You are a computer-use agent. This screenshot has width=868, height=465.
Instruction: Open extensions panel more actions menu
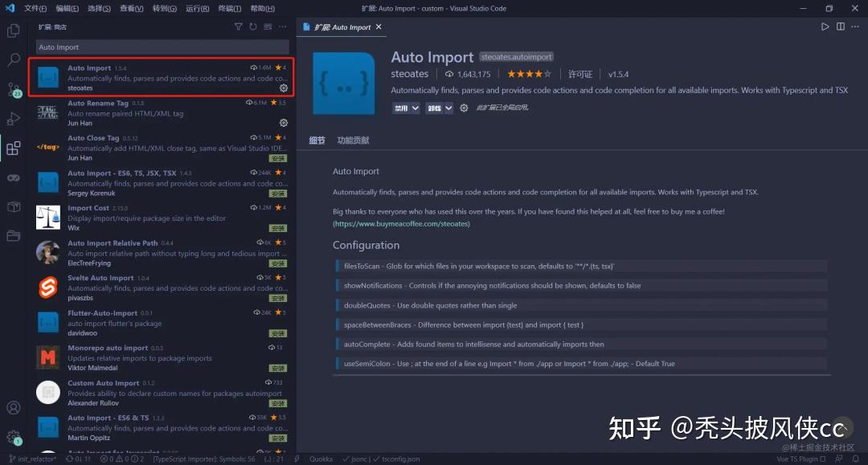click(283, 27)
